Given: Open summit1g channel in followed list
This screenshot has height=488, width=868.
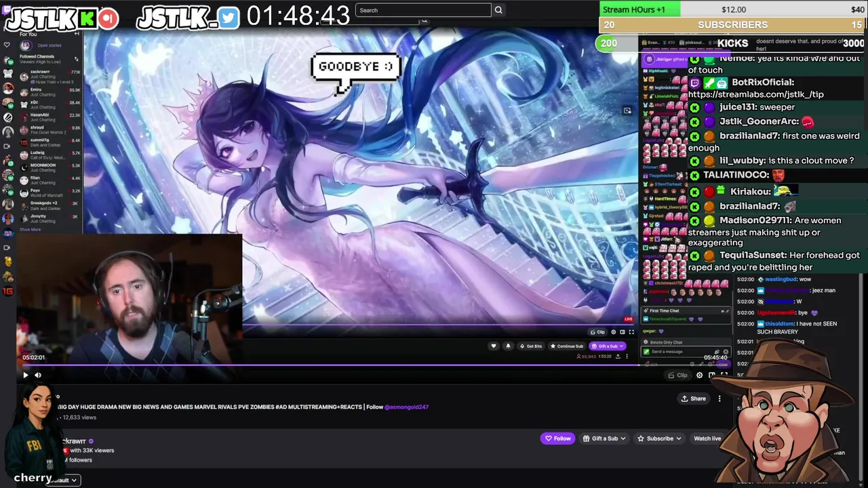Looking at the screenshot, I should click(x=50, y=142).
